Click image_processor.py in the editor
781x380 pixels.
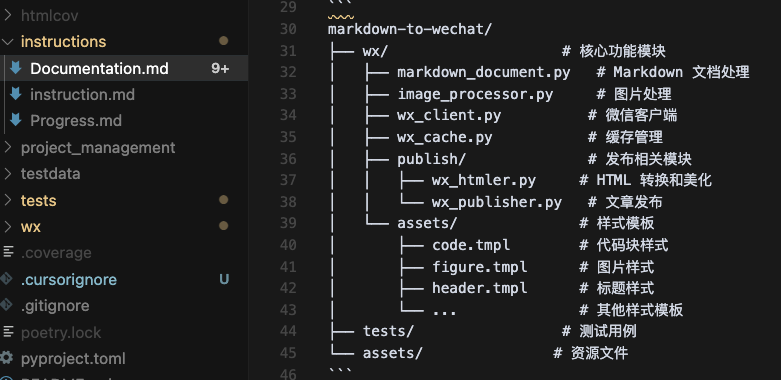475,94
